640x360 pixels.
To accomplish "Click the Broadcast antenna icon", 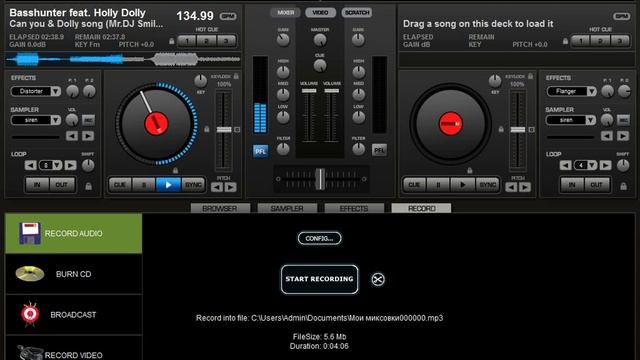I will [x=30, y=314].
